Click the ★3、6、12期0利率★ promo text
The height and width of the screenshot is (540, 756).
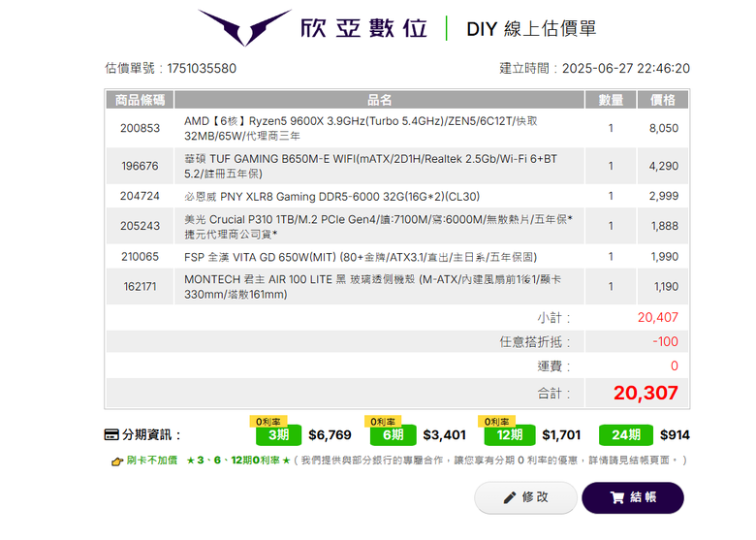click(x=238, y=461)
